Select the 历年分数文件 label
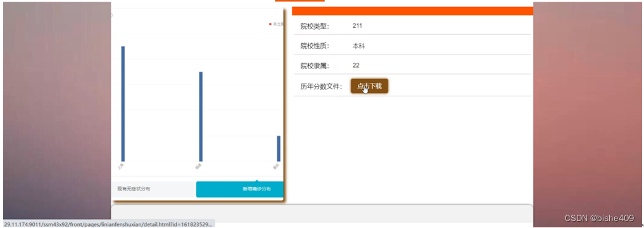This screenshot has width=644, height=228. (321, 87)
